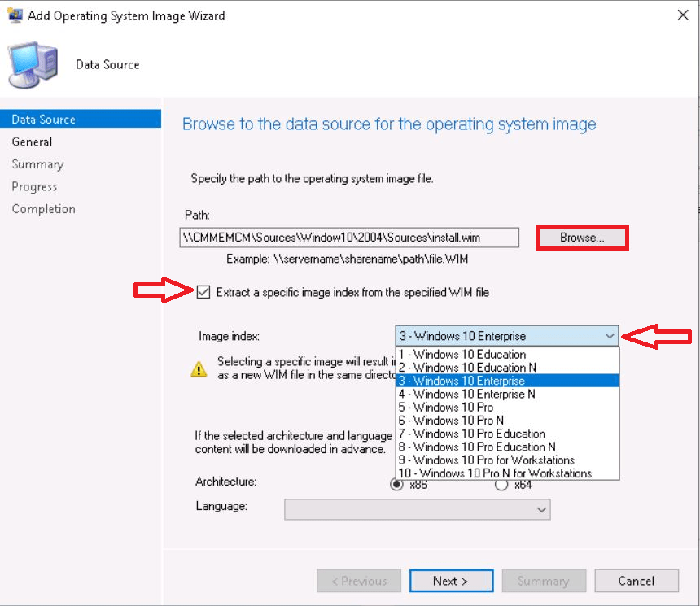Uncheck Extract a specific image index checkbox

pyautogui.click(x=203, y=292)
